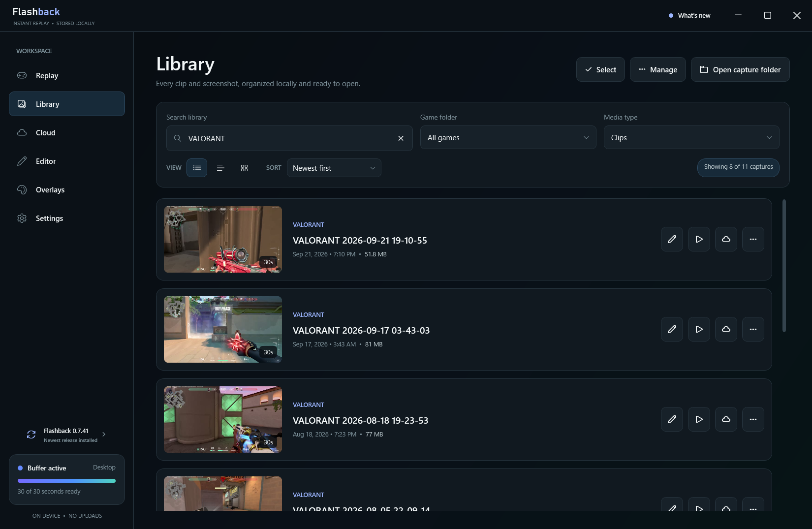This screenshot has height=529, width=812.
Task: Edit the 2026-09-17 03-43-03 clip
Action: [672, 329]
